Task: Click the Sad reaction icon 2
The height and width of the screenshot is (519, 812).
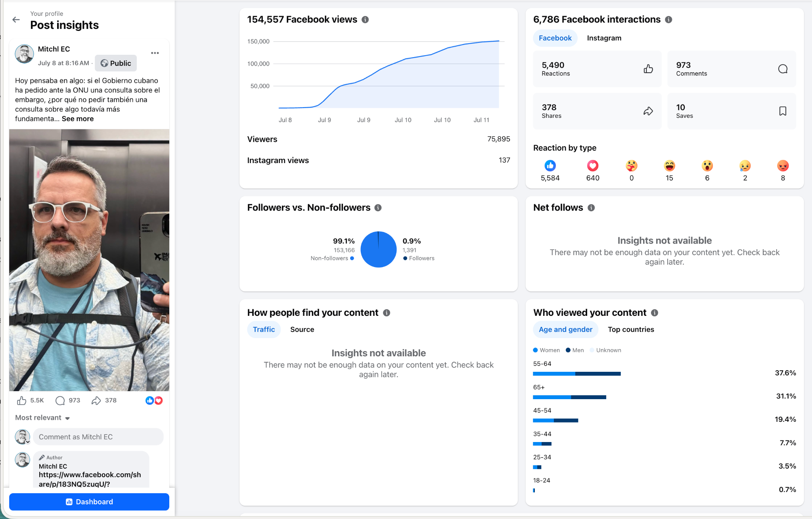Action: pos(745,165)
